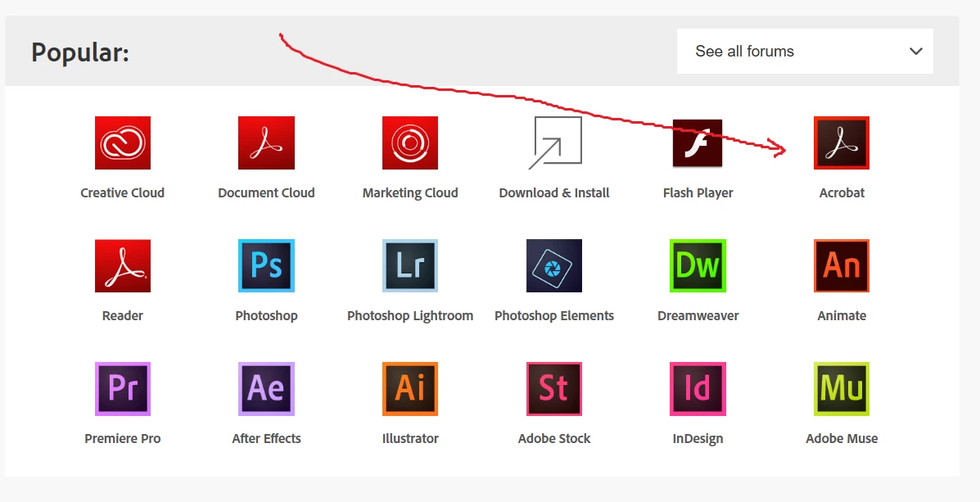Image resolution: width=980 pixels, height=502 pixels.
Task: Click the Adobe Stock text label
Action: 553,439
